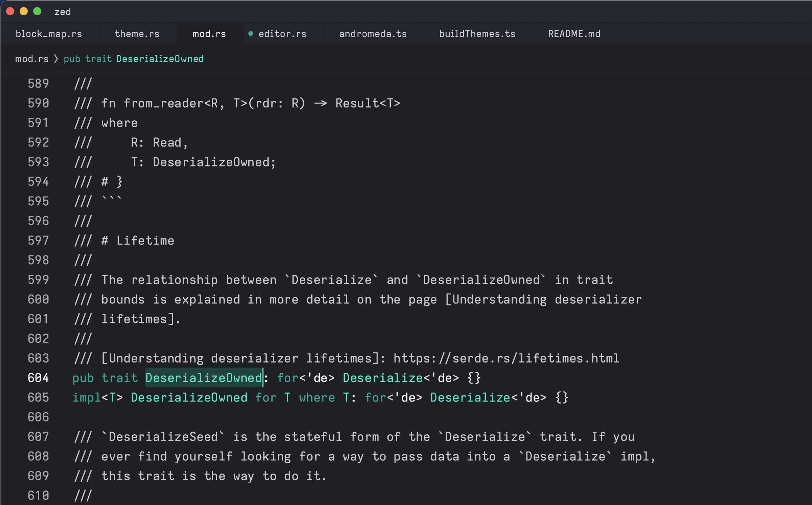Click the yellow minimize window button

tap(23, 11)
